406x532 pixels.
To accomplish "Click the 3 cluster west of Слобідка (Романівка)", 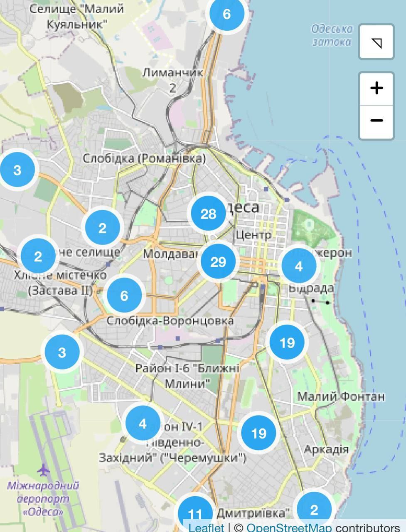I will [17, 170].
